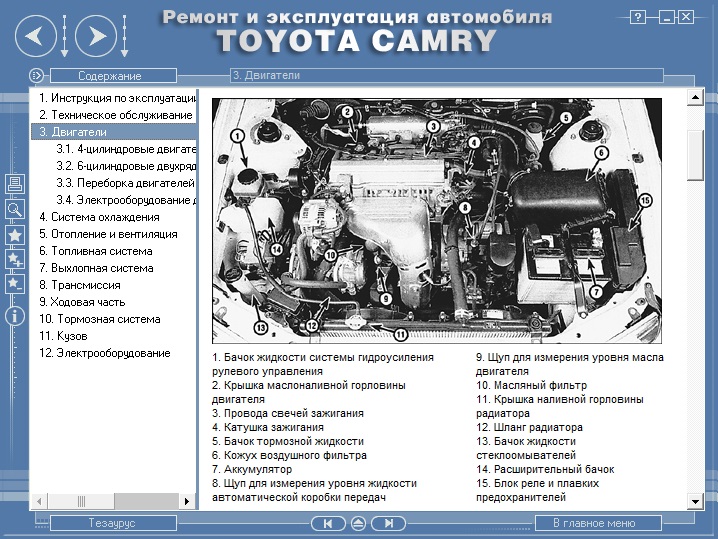Open help with the question mark icon
Screen dimensions: 718x539
coord(637,17)
